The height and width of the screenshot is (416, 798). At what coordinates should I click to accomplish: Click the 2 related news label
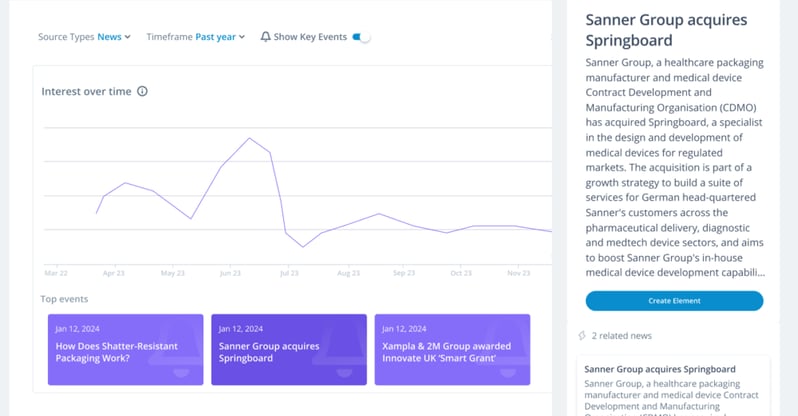[621, 336]
